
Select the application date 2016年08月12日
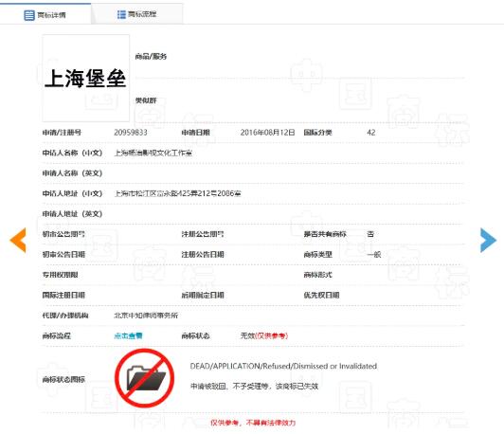tap(267, 133)
